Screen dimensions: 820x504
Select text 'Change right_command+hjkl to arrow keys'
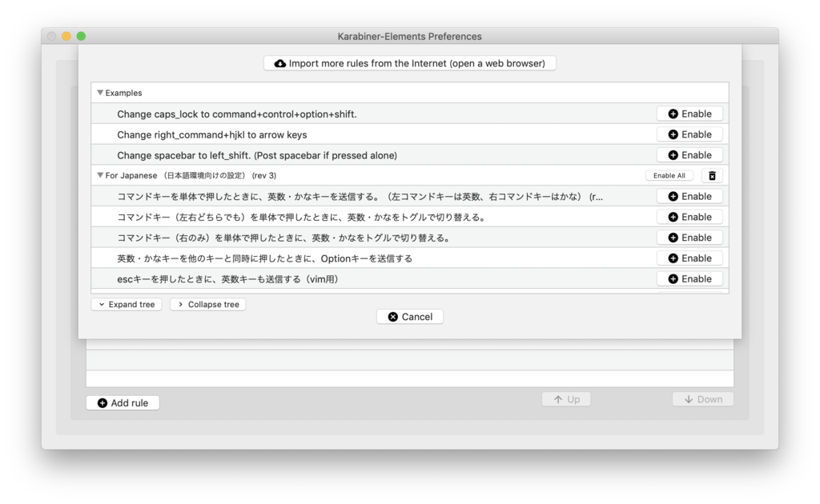(x=211, y=134)
